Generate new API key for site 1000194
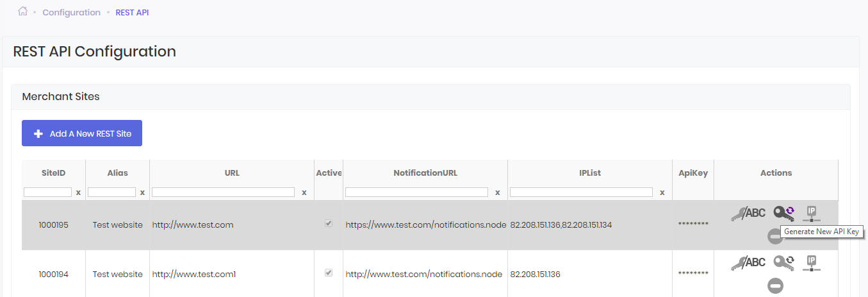Image resolution: width=868 pixels, height=297 pixels. click(783, 262)
